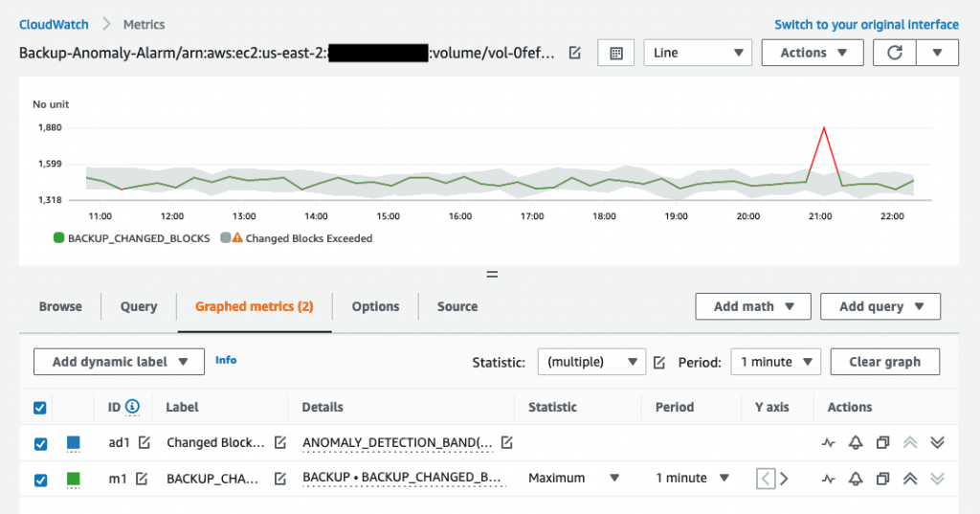This screenshot has height=514, width=980.
Task: Edit the BACKUP_CHA... label
Action: click(280, 479)
